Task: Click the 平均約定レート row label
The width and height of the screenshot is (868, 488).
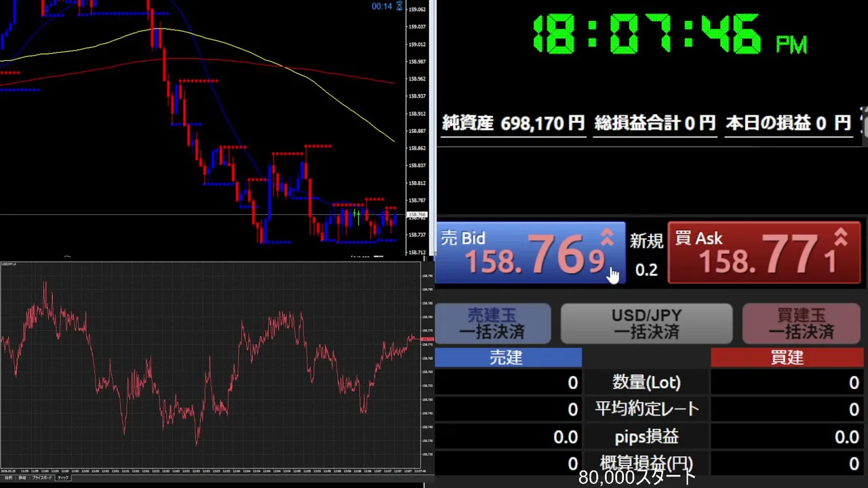Action: click(x=646, y=409)
